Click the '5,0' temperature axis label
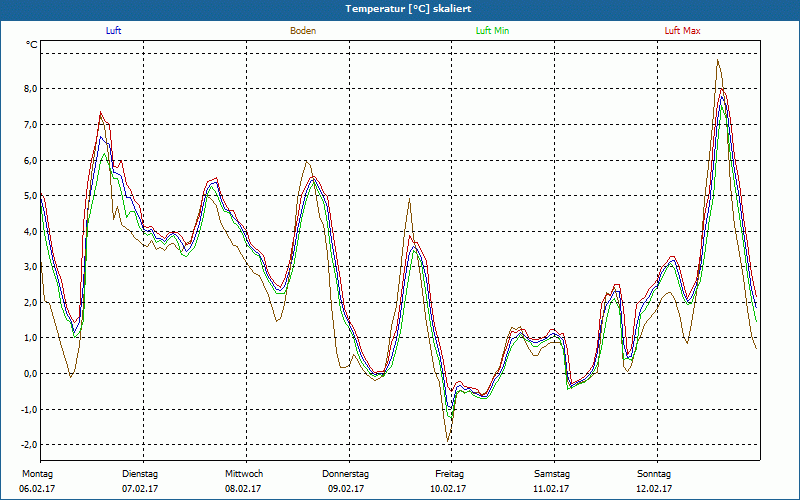Image resolution: width=800 pixels, height=500 pixels. point(30,196)
